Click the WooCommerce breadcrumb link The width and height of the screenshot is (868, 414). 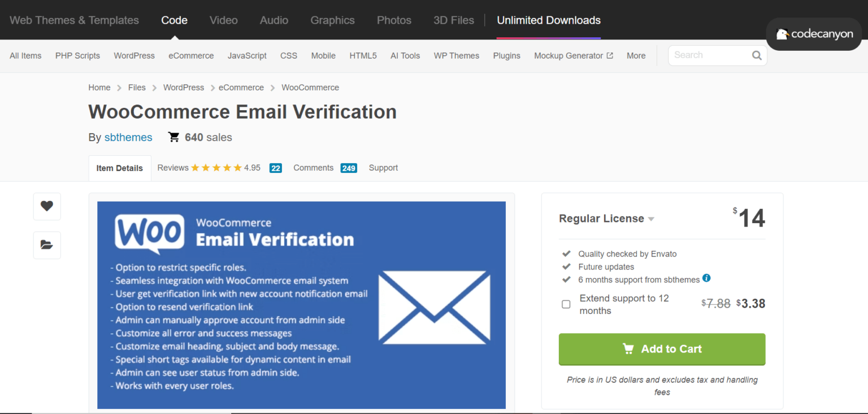click(x=310, y=88)
